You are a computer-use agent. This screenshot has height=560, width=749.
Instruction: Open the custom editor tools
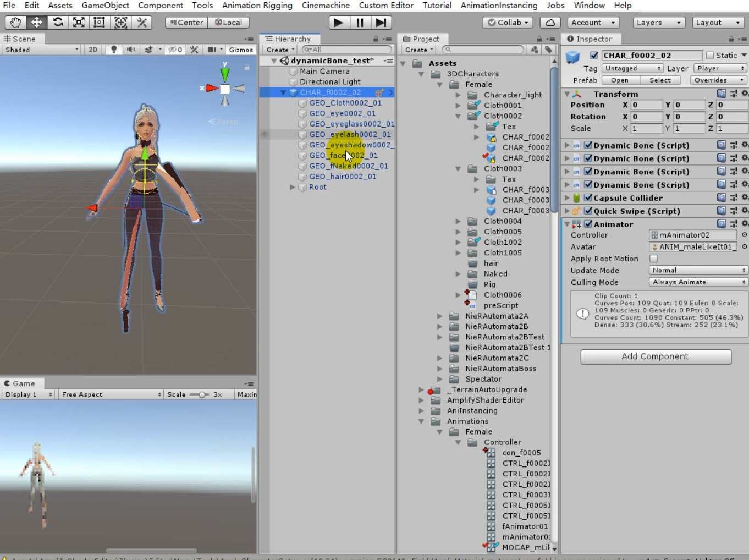click(142, 22)
